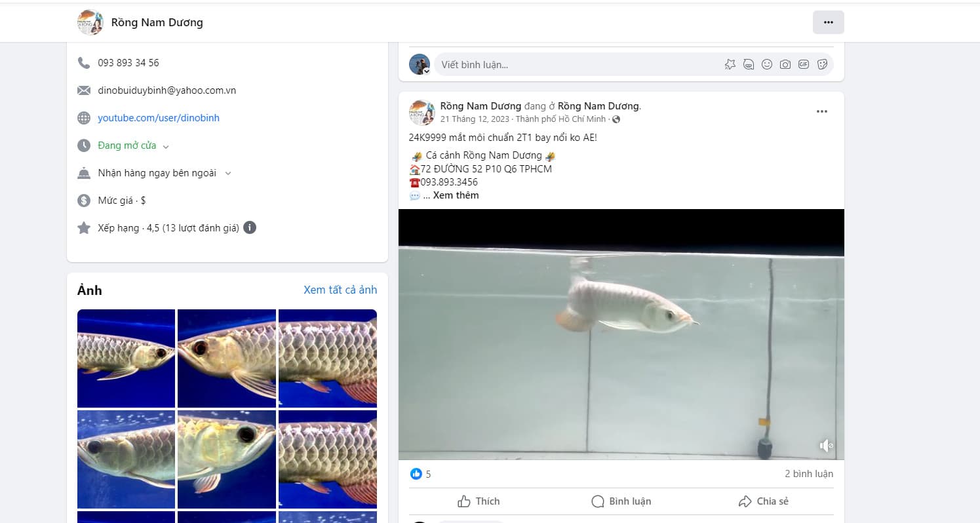Image resolution: width=980 pixels, height=523 pixels.
Task: Share the post with Chia sẻ
Action: pyautogui.click(x=763, y=501)
